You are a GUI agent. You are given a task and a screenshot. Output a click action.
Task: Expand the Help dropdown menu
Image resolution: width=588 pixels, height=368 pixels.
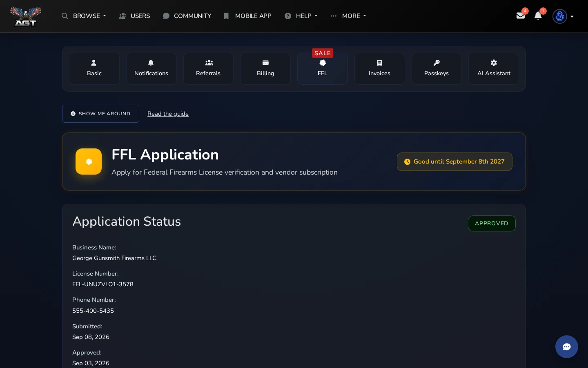(x=307, y=16)
